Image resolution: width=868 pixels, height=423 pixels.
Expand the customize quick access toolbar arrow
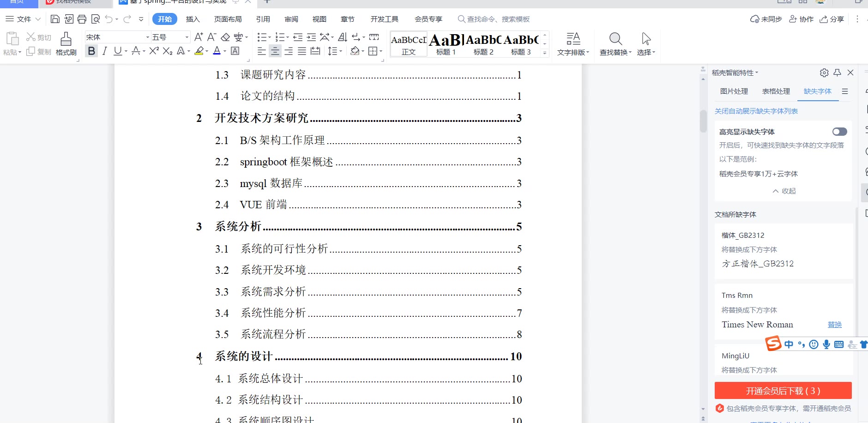[x=141, y=19]
